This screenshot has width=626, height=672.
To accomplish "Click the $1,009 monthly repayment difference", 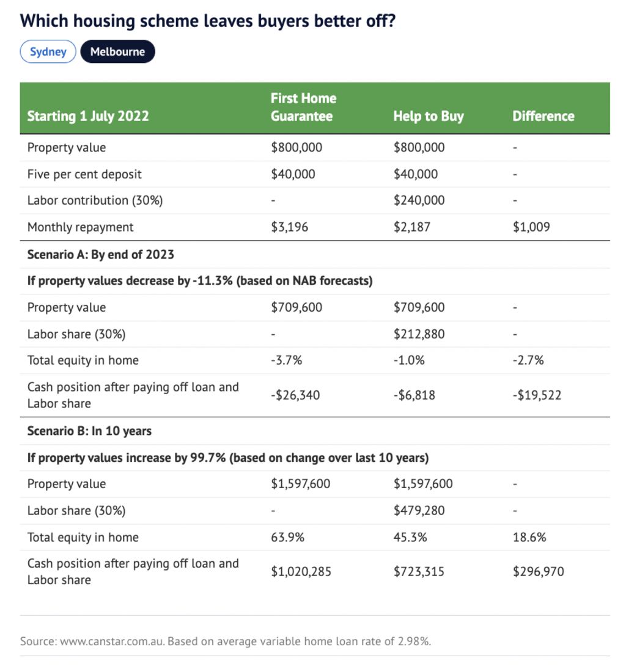I will [x=531, y=227].
